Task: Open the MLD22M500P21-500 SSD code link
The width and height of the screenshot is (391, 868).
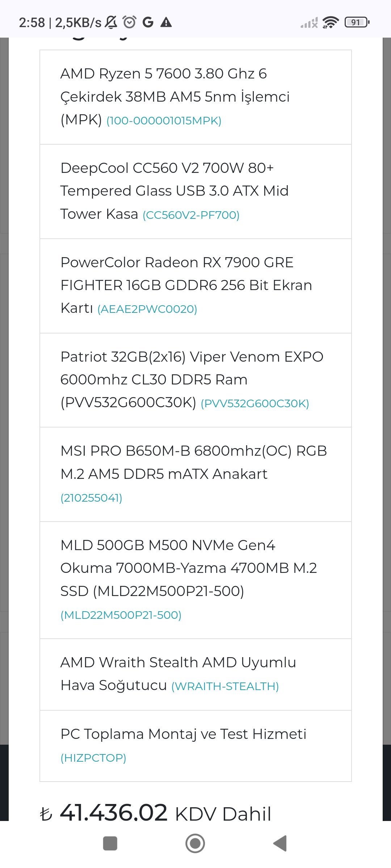Action: pyautogui.click(x=121, y=615)
